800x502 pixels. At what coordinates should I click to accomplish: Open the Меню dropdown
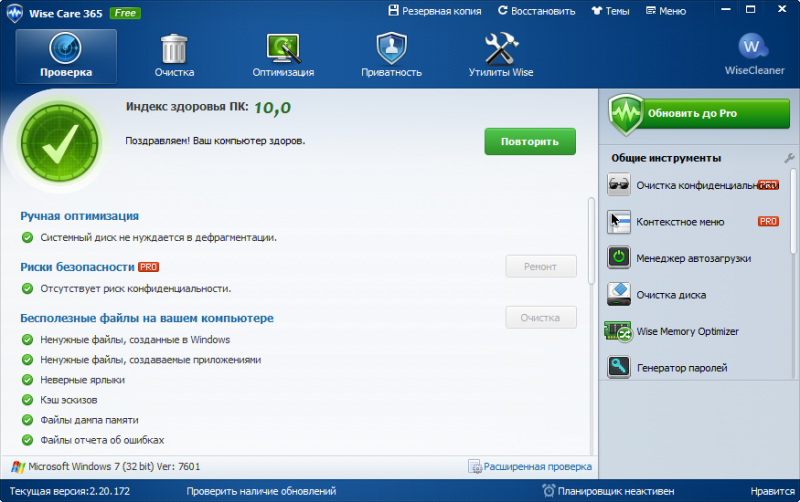coord(666,11)
